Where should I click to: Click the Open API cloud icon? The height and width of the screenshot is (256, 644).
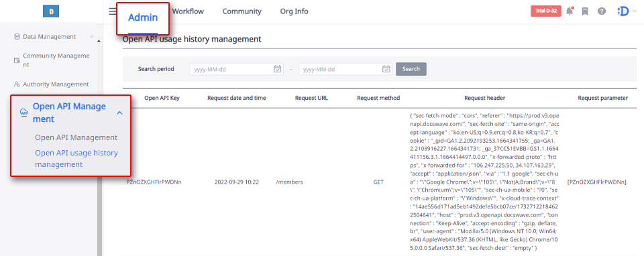click(x=24, y=113)
